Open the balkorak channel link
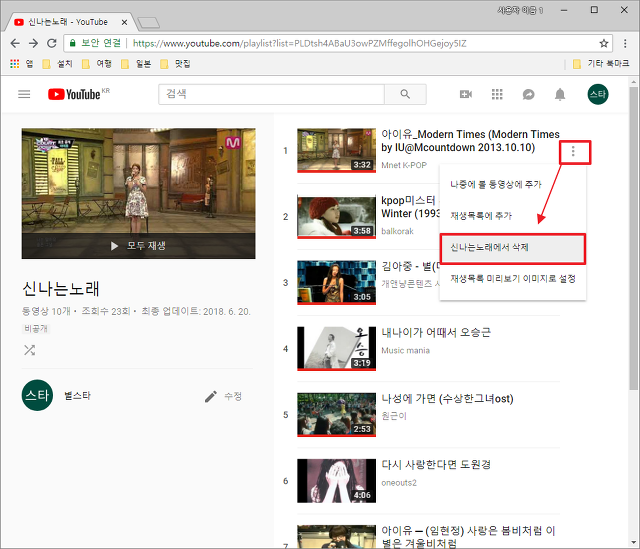This screenshot has width=640, height=549. (x=397, y=231)
